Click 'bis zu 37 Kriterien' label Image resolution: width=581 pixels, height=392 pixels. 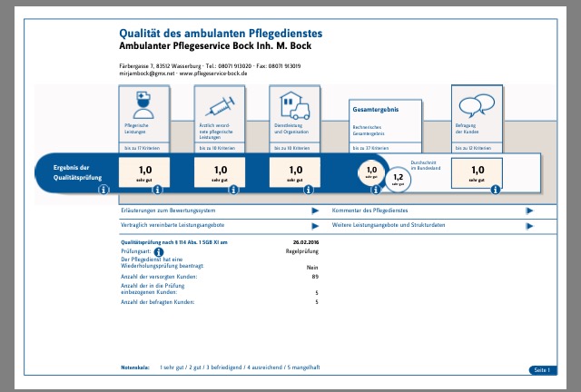click(370, 148)
